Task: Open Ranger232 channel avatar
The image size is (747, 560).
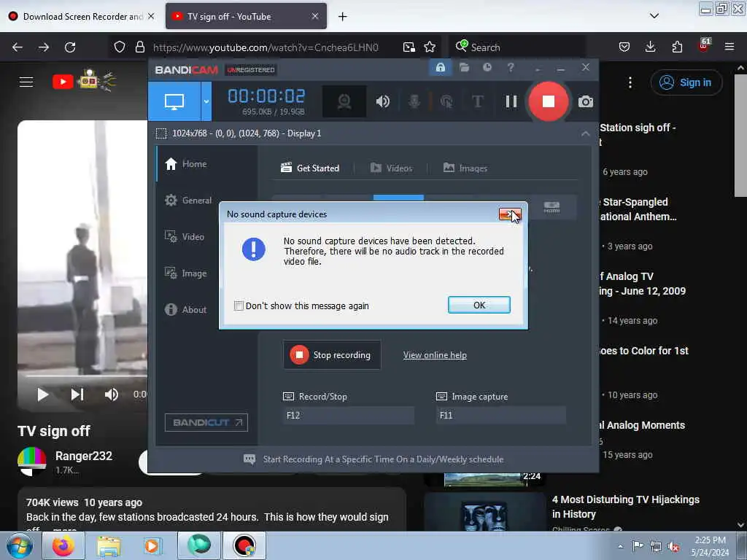Action: click(31, 461)
